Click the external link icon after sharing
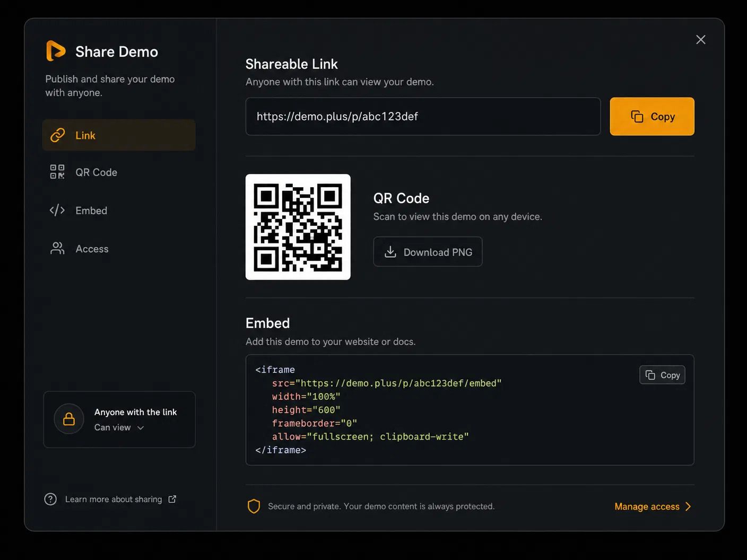Screen dimensions: 747x560 pos(172,499)
